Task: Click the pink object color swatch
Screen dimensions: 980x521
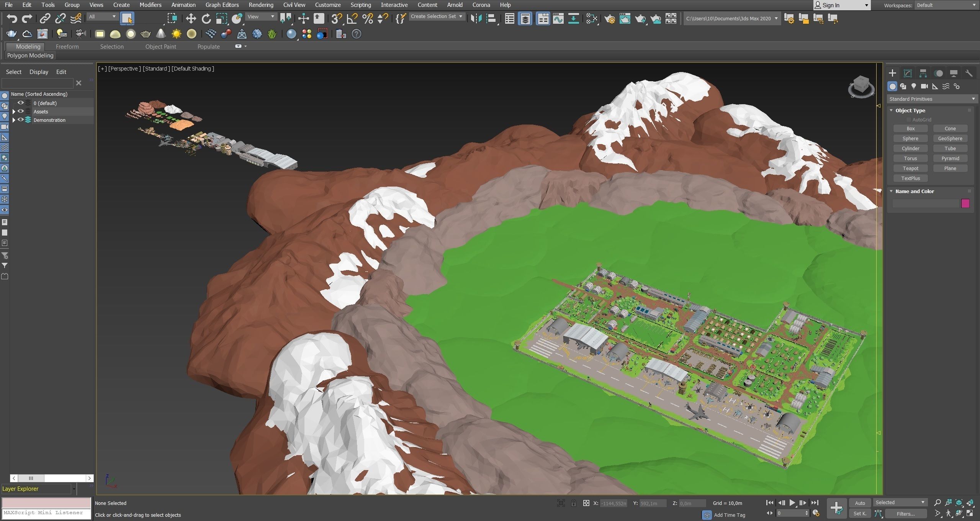Action: pyautogui.click(x=965, y=203)
